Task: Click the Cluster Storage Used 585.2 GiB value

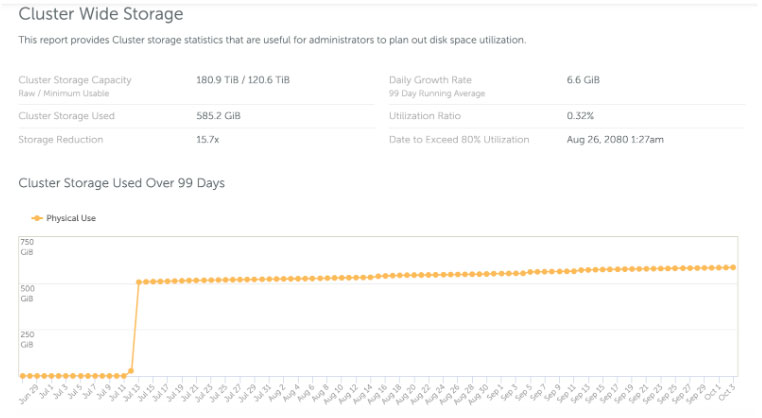Action: [218, 116]
